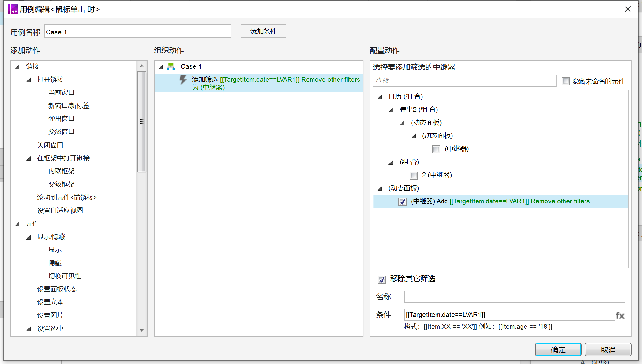The width and height of the screenshot is (642, 364).
Task: Click the fx formula icon beside condition field
Action: coord(620,315)
